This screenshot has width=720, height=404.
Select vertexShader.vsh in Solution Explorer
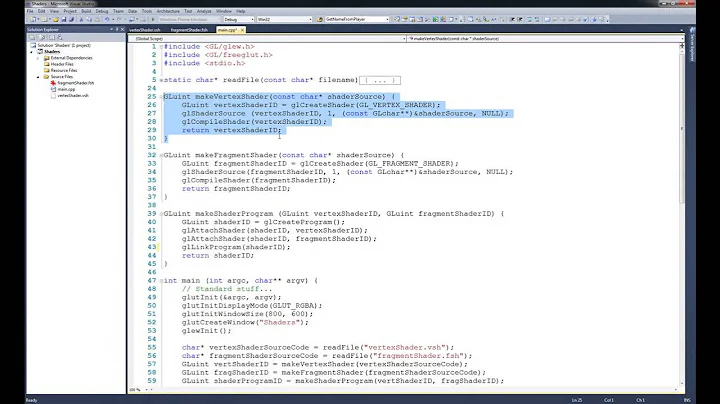click(70, 95)
